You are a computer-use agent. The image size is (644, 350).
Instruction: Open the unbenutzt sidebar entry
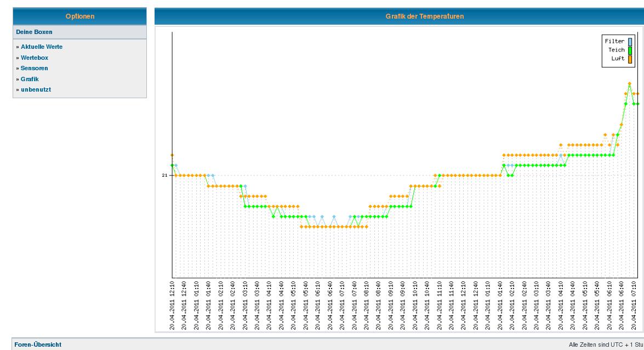click(36, 89)
